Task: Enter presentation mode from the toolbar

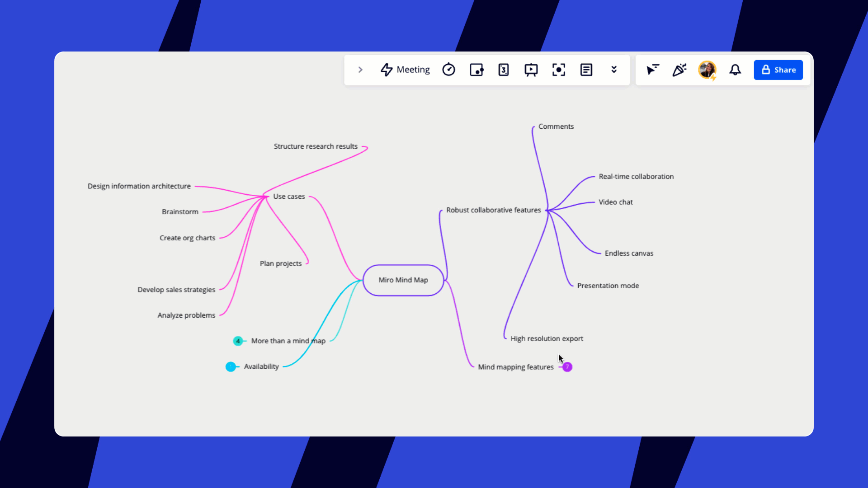Action: (531, 70)
